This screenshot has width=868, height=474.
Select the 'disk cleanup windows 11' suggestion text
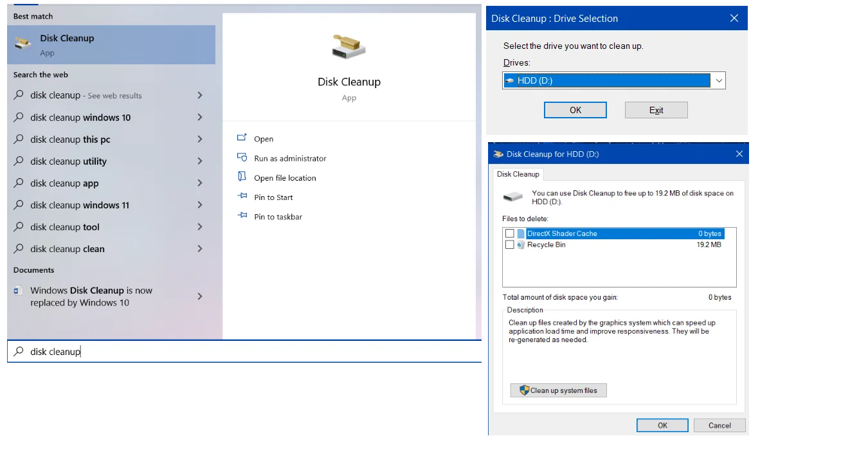(x=80, y=205)
